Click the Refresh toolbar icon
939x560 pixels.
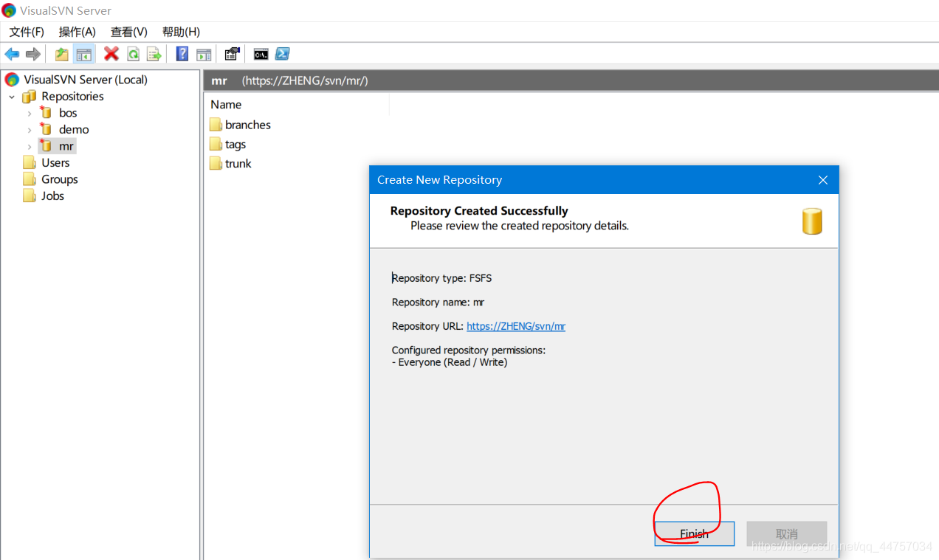pos(133,54)
